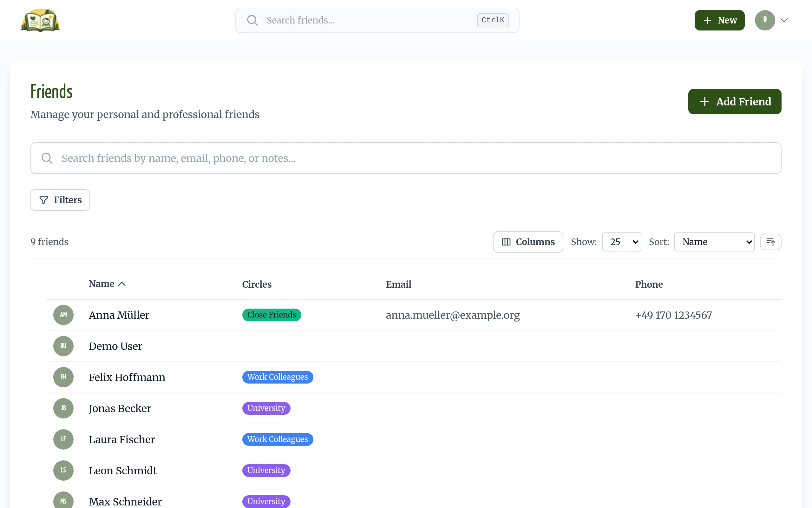The height and width of the screenshot is (508, 812).
Task: Focus the search by name, email field
Action: click(x=406, y=158)
